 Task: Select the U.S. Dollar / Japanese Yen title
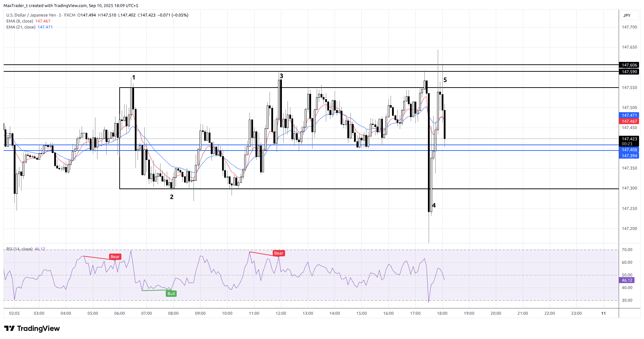[31, 15]
